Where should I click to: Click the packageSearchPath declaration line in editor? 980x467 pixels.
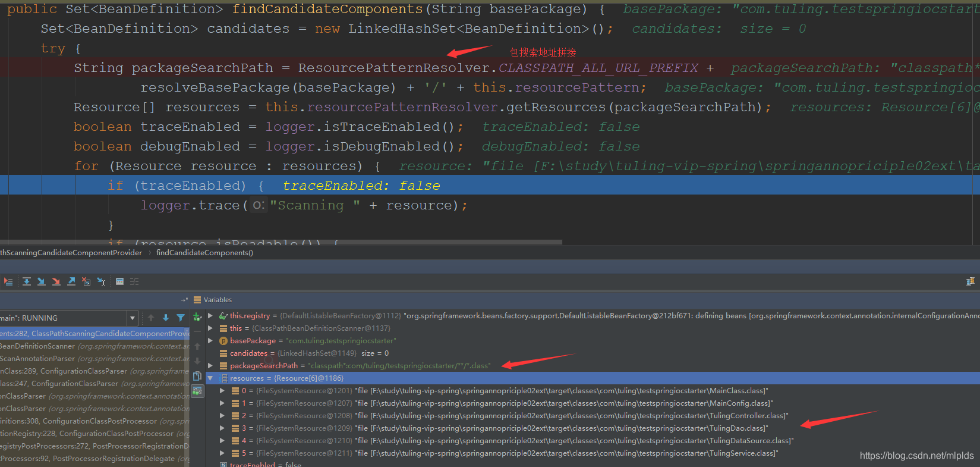[490, 68]
